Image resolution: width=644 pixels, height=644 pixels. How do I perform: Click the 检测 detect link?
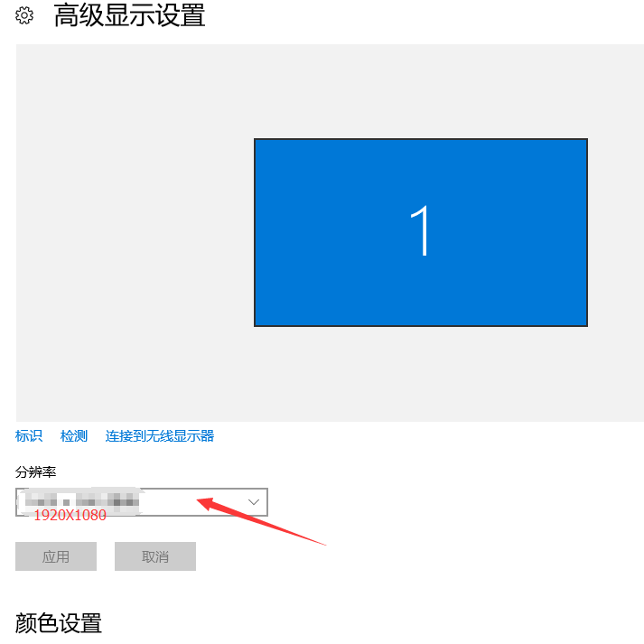tap(74, 435)
